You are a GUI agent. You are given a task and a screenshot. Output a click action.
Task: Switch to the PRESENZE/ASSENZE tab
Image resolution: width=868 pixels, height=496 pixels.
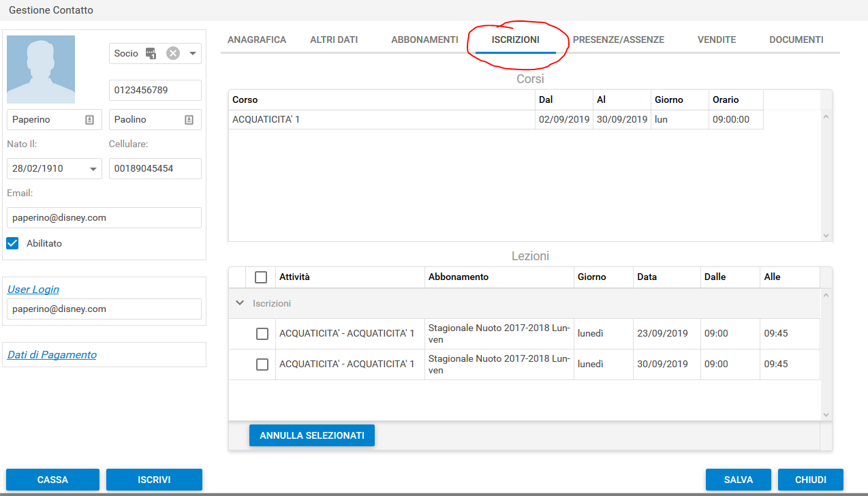point(619,40)
